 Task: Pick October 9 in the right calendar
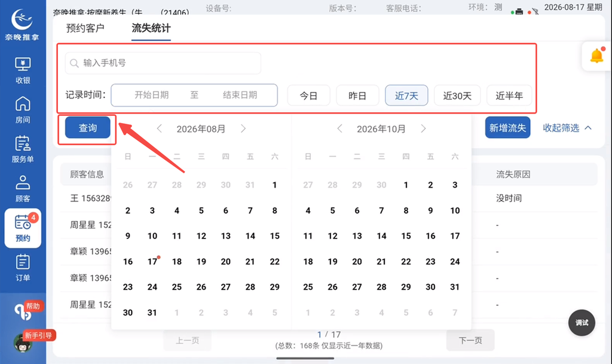point(430,210)
